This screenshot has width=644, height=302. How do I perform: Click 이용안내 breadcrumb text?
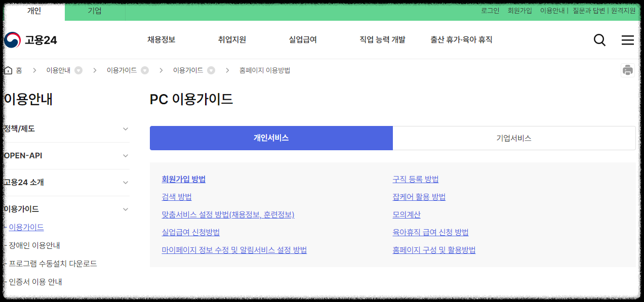[58, 70]
